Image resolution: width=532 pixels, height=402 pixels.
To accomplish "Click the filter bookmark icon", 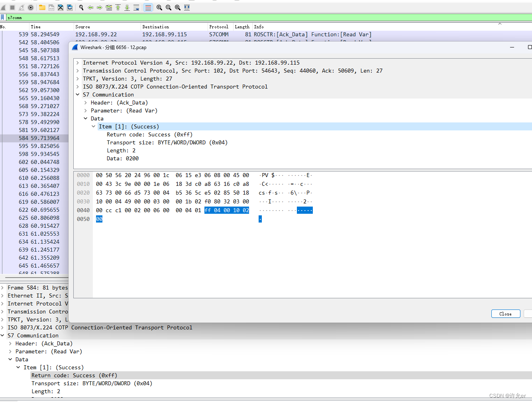I will coord(3,17).
